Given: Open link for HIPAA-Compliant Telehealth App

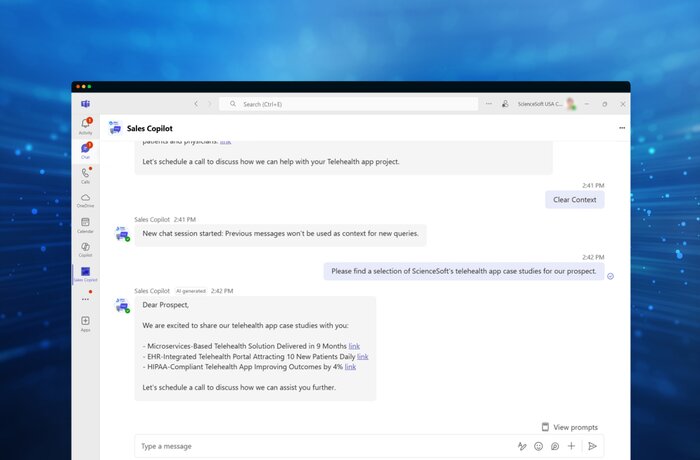Looking at the screenshot, I should (x=350, y=367).
